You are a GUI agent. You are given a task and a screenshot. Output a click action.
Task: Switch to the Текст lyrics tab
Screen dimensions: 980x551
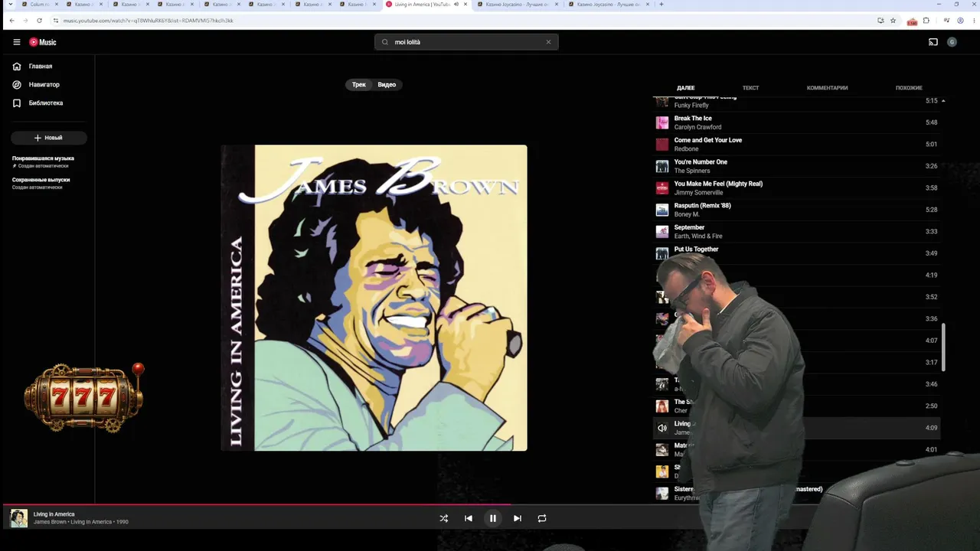(x=750, y=88)
